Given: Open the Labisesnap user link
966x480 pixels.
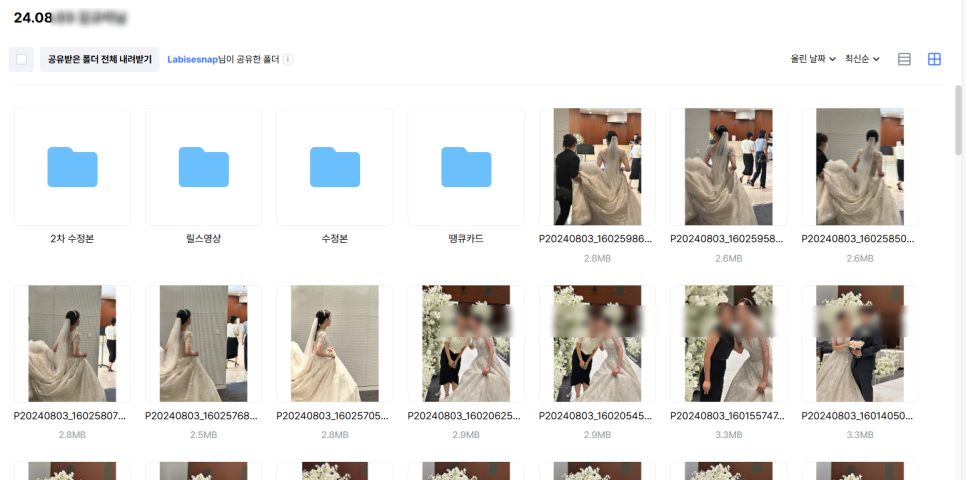Looking at the screenshot, I should pyautogui.click(x=193, y=60).
